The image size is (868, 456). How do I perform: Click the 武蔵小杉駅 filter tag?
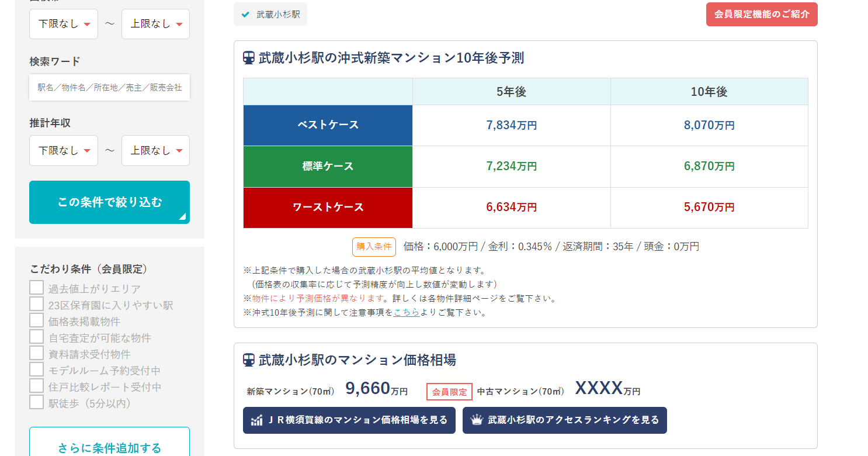coord(270,14)
